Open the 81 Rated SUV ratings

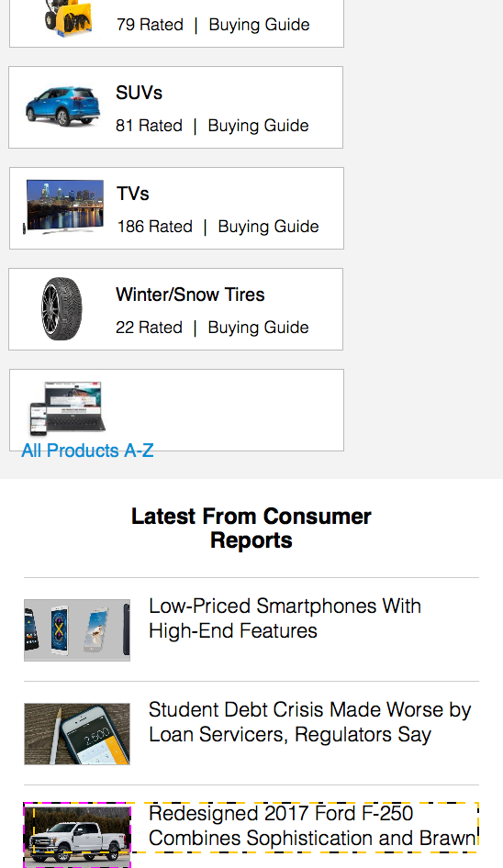[x=149, y=126]
